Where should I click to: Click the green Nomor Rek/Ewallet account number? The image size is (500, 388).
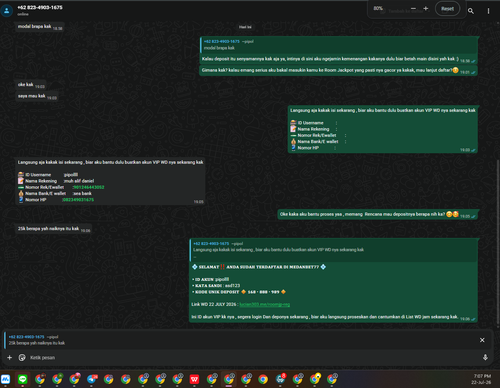click(x=89, y=187)
